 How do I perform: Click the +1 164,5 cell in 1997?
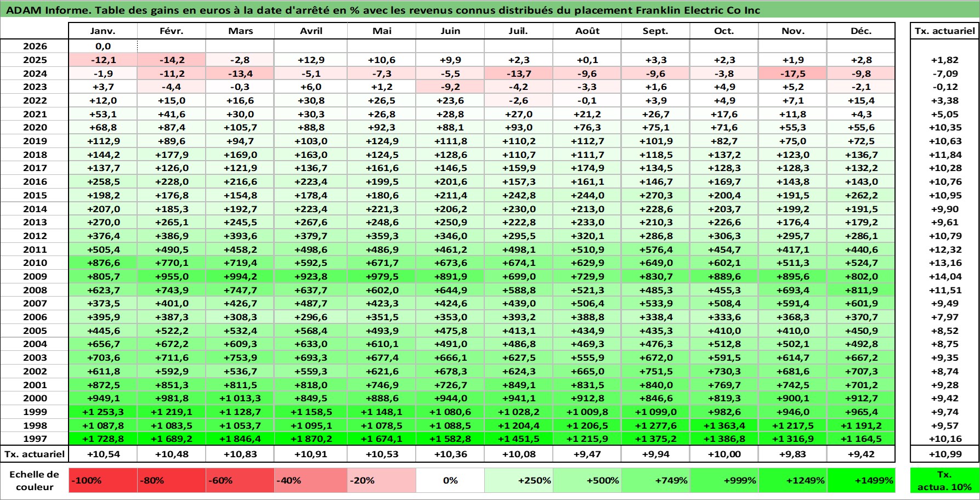point(861,439)
